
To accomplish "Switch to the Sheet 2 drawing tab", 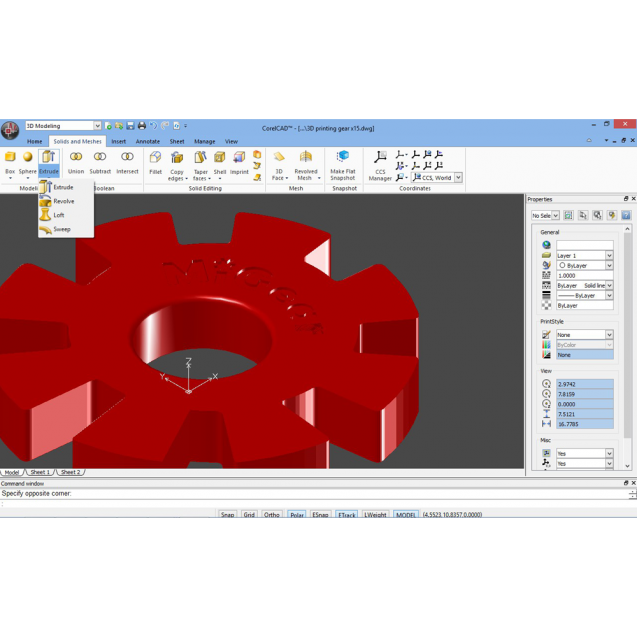I will pos(71,472).
